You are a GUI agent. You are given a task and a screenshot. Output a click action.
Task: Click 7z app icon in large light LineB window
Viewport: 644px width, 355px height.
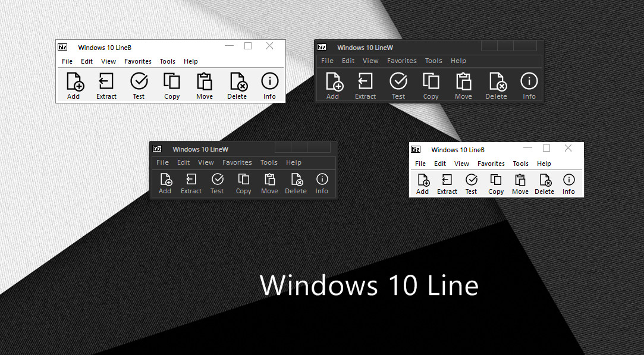[x=62, y=47]
